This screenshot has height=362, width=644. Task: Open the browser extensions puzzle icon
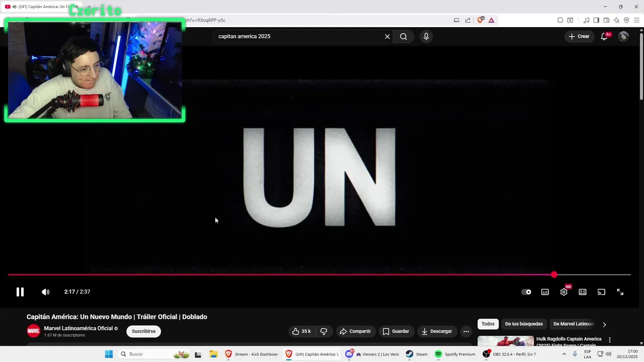(x=560, y=20)
